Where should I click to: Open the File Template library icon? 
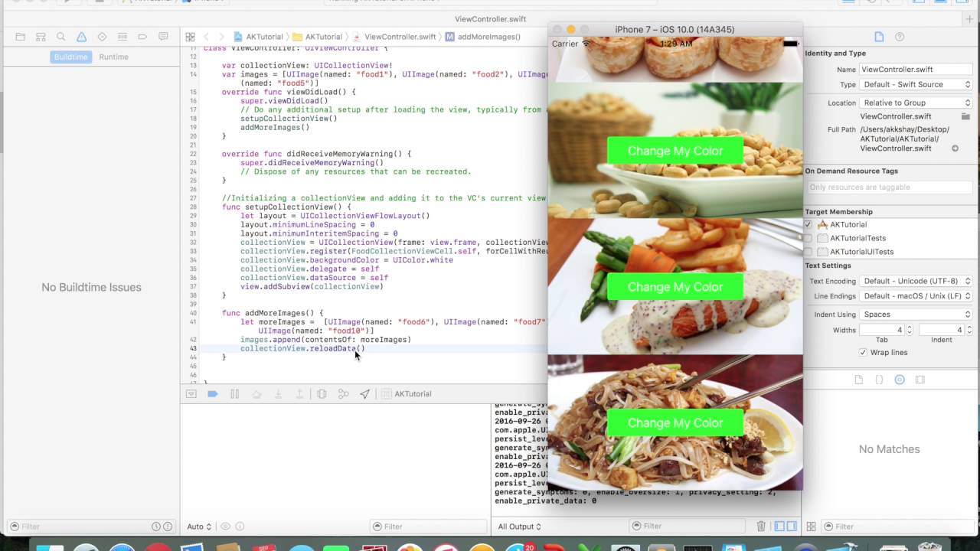858,380
